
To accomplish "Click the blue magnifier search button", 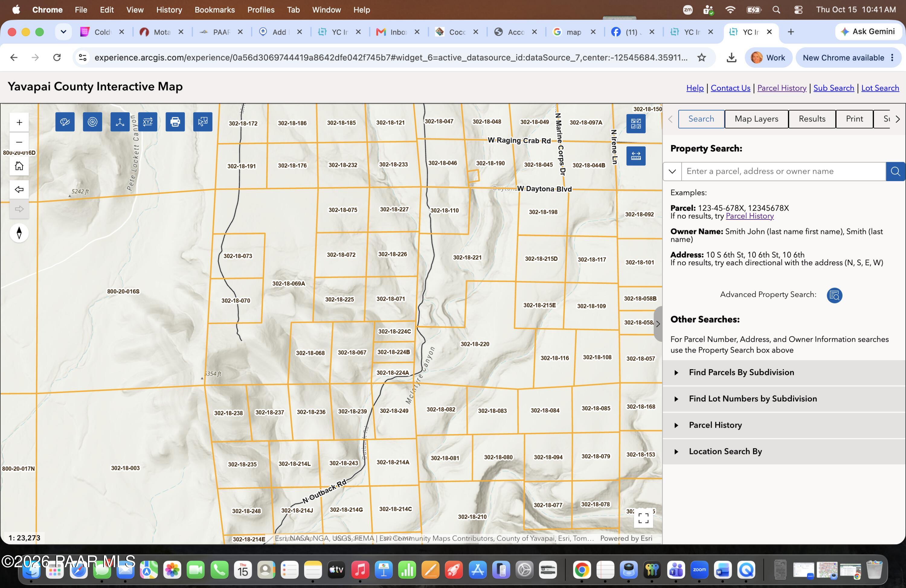I will point(896,171).
